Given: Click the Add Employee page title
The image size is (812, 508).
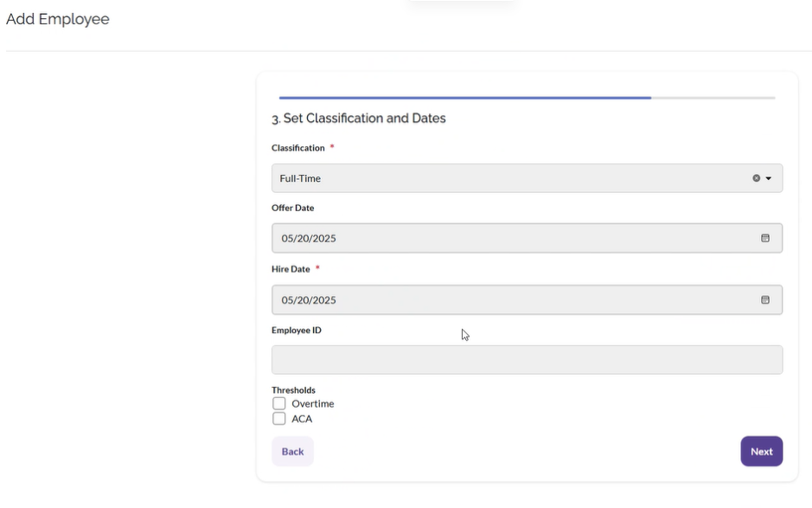Looking at the screenshot, I should coord(58,19).
